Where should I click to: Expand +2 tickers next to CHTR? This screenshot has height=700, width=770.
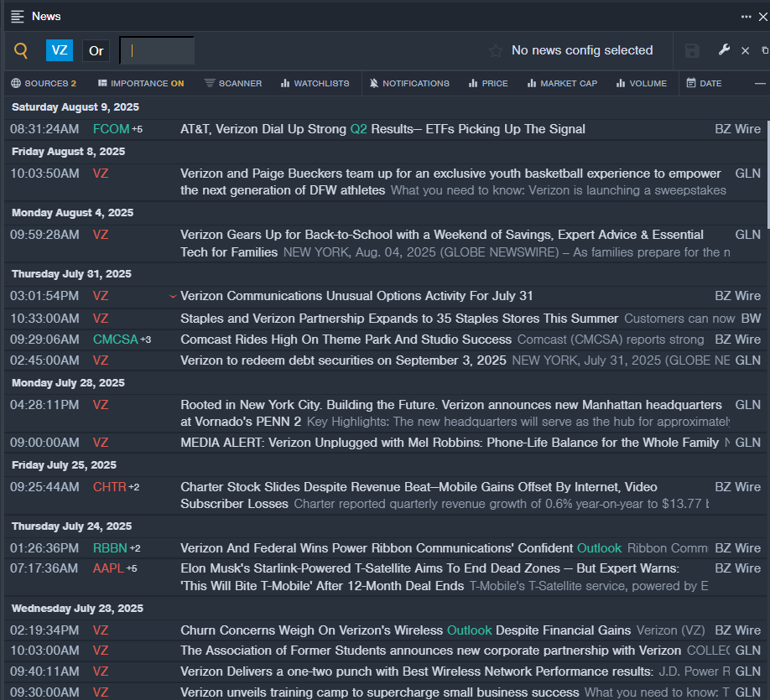coord(134,487)
